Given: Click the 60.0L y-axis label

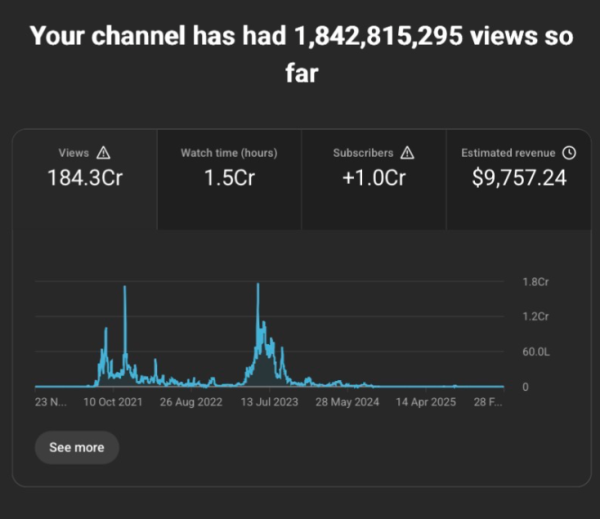Looking at the screenshot, I should pos(535,352).
